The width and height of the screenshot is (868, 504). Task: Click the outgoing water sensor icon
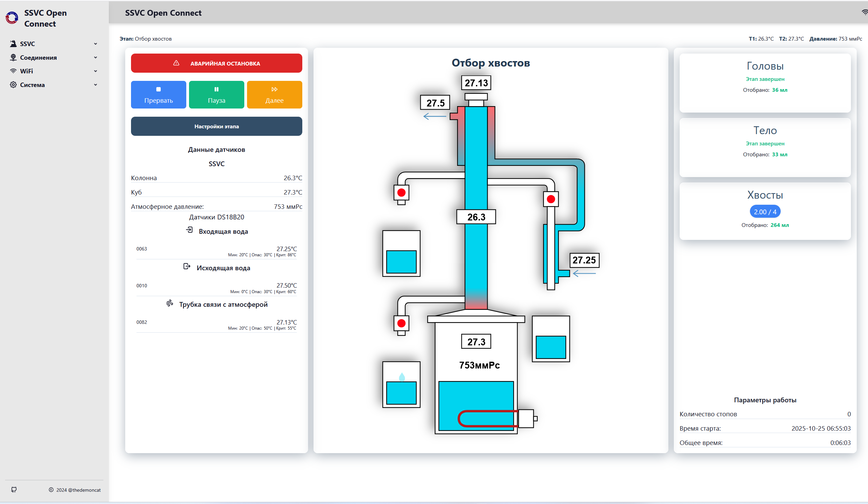(187, 266)
